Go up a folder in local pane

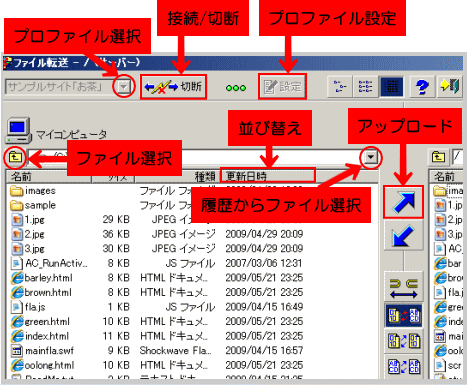[x=15, y=157]
